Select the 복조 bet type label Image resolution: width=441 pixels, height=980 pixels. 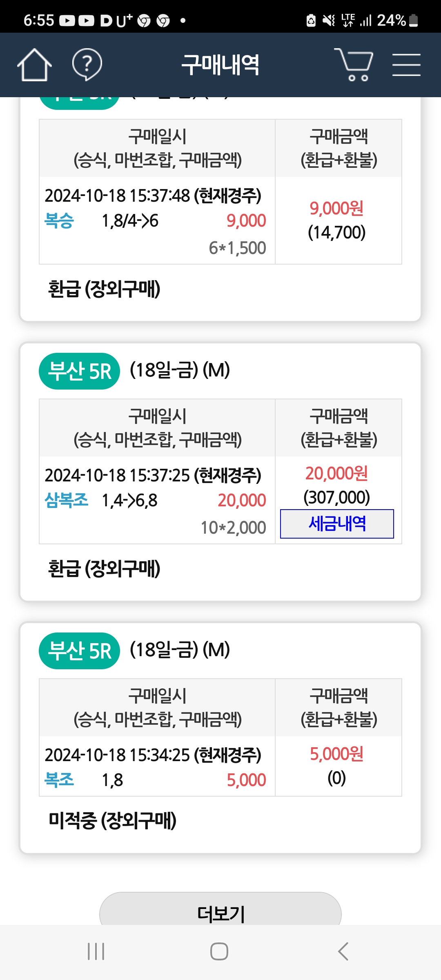point(59,780)
